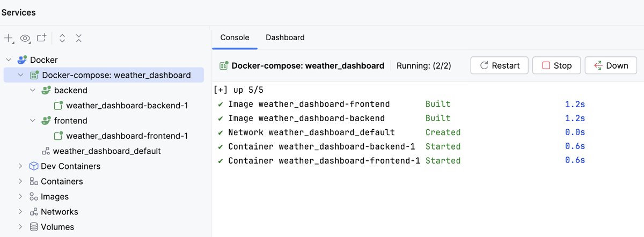This screenshot has height=237, width=644.
Task: Click the '0.0s' duration value
Action: click(575, 132)
